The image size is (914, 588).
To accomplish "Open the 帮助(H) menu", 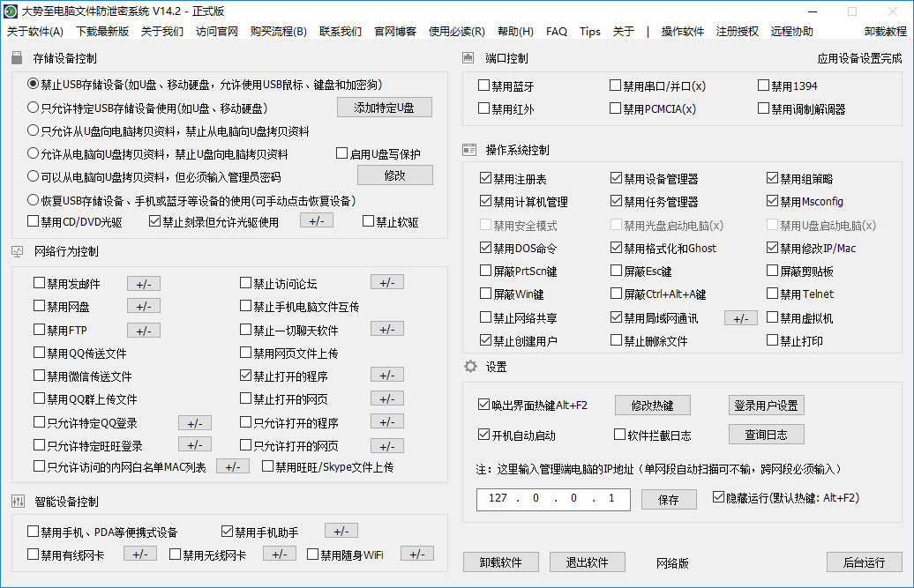I will point(517,31).
